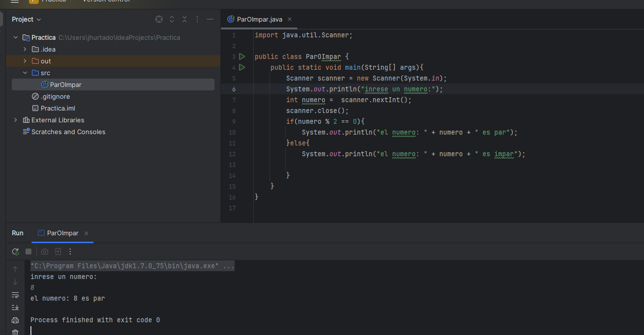Click the Run tool window label
This screenshot has height=335, width=644.
pos(18,233)
